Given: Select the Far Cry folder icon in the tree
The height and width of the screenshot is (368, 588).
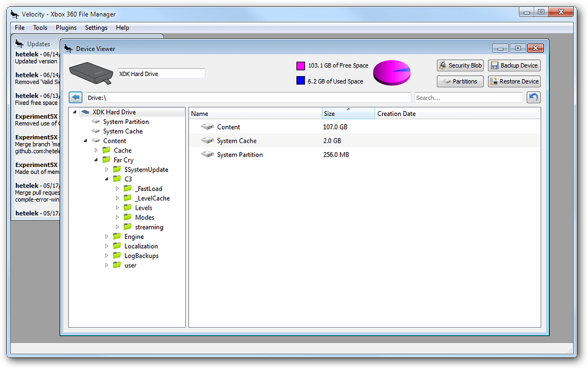Looking at the screenshot, I should click(106, 160).
